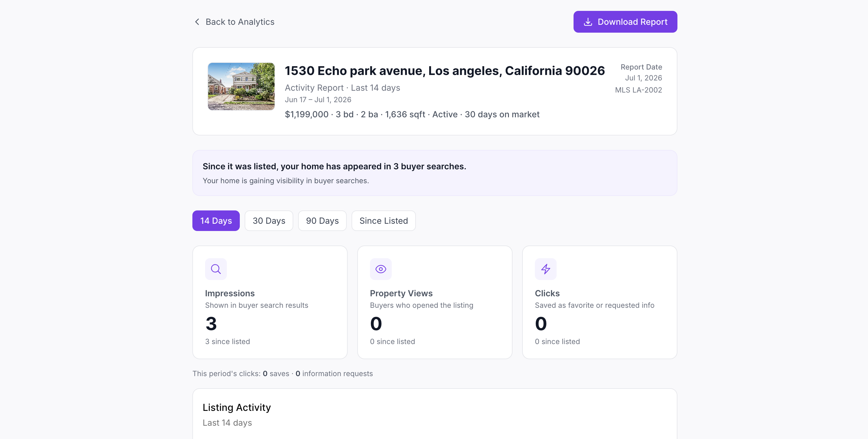Click the Property Views eye icon
The width and height of the screenshot is (868, 439).
pos(381,269)
